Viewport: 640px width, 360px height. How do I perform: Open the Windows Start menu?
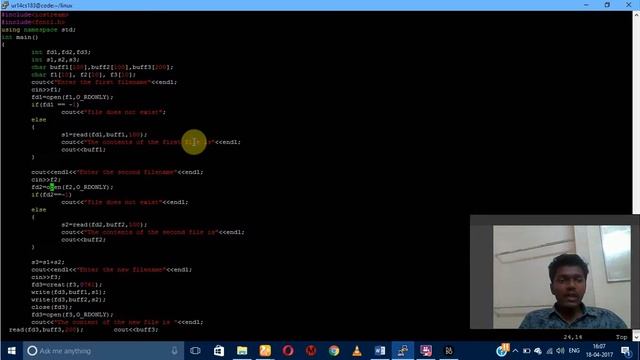[11, 351]
